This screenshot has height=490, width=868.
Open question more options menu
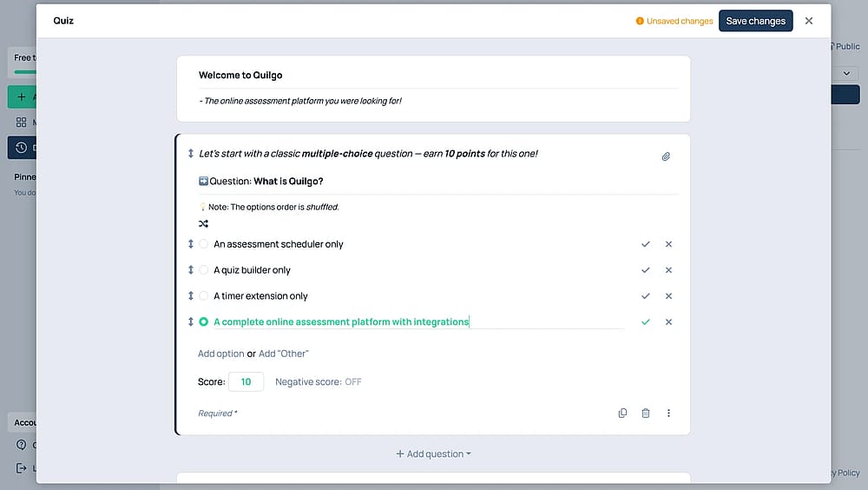pos(668,414)
